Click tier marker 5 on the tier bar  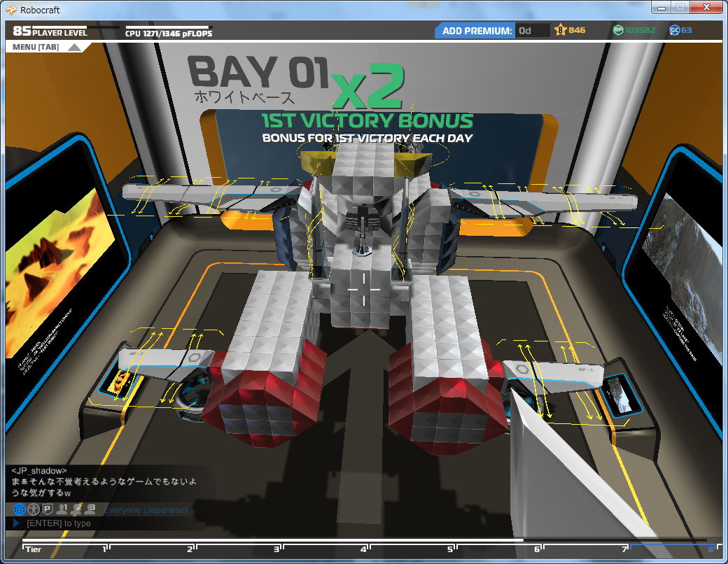coord(450,549)
